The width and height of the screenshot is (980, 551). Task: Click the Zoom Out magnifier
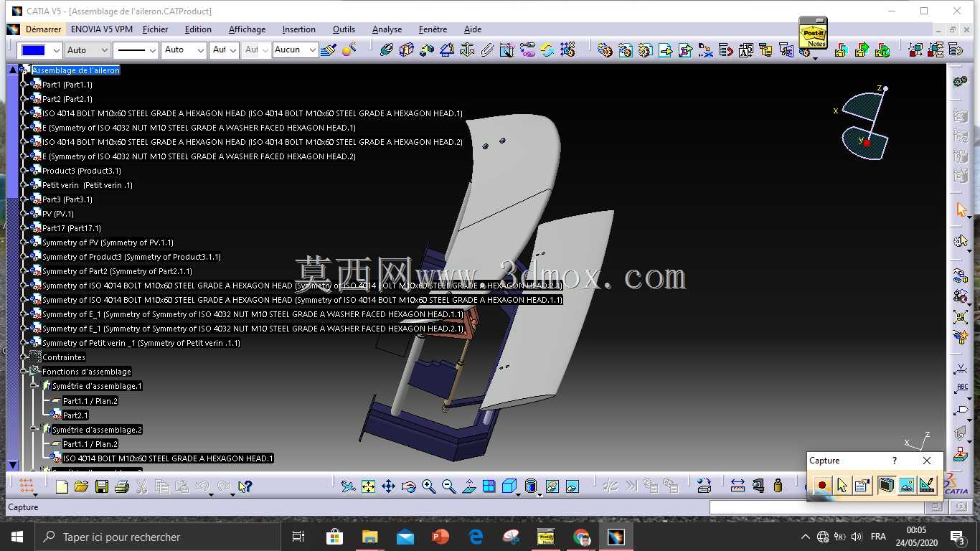(448, 486)
